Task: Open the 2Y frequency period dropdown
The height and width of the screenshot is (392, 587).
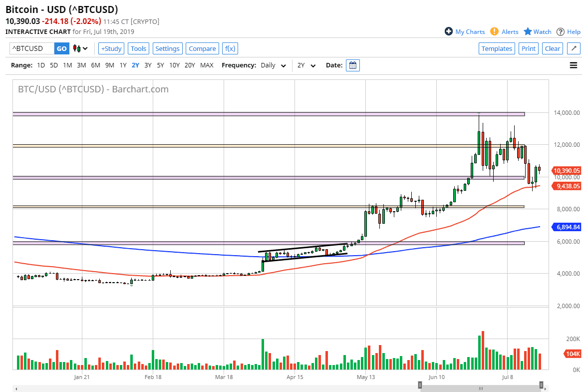Action: point(306,65)
